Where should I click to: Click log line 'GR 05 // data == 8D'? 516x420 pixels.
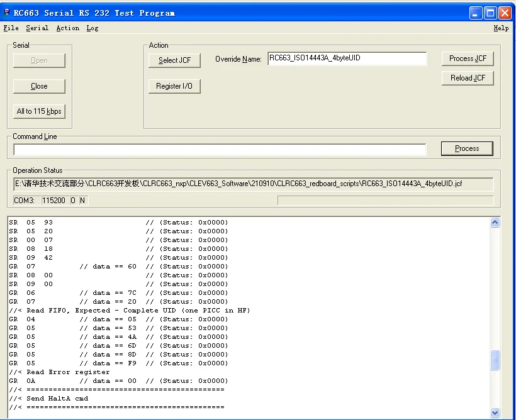(x=118, y=355)
